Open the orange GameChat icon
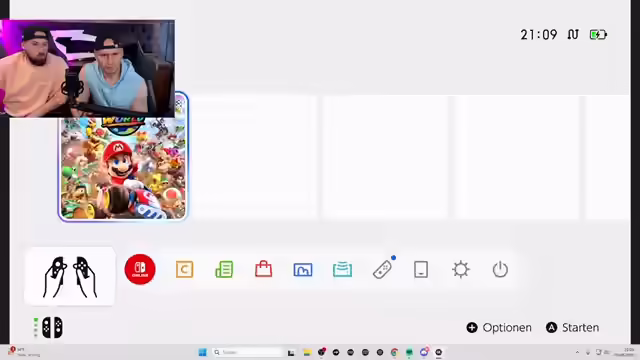Screen dimensions: 640x360 (184, 269)
